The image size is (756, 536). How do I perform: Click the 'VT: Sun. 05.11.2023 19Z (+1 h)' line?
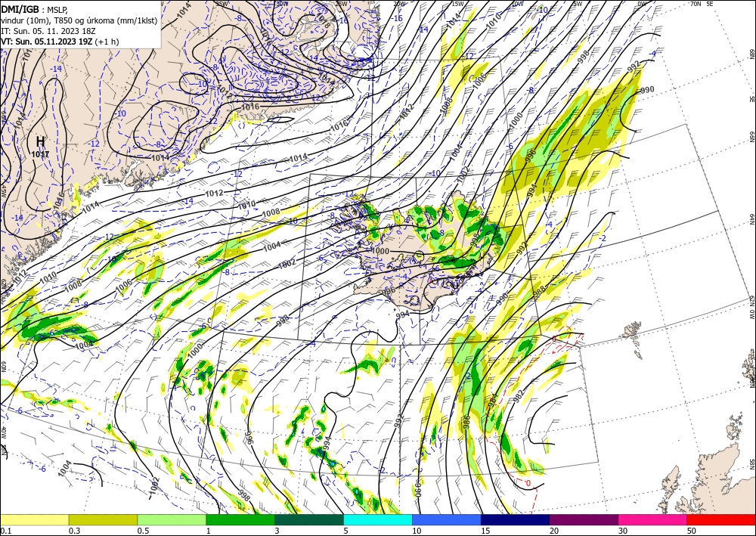point(60,42)
